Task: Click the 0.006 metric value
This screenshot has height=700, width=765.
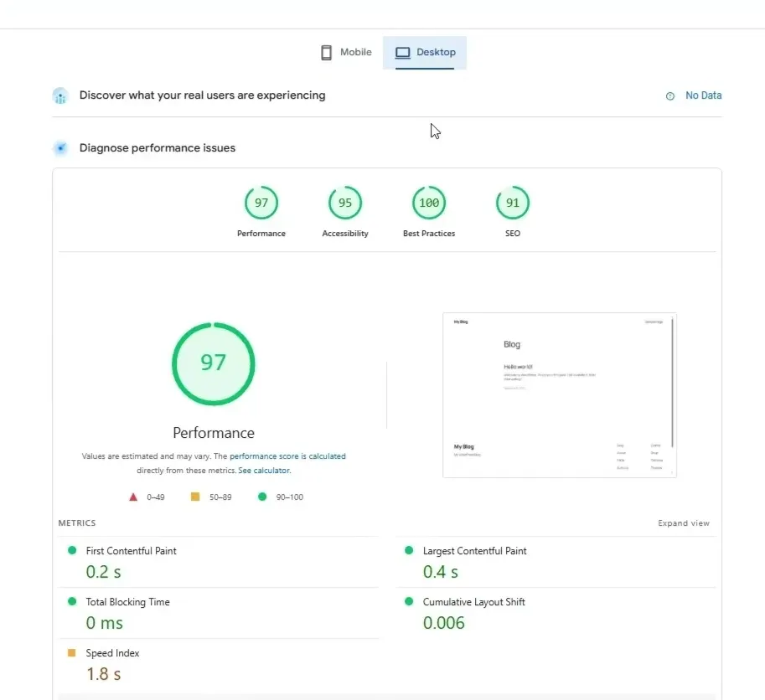Action: (444, 623)
